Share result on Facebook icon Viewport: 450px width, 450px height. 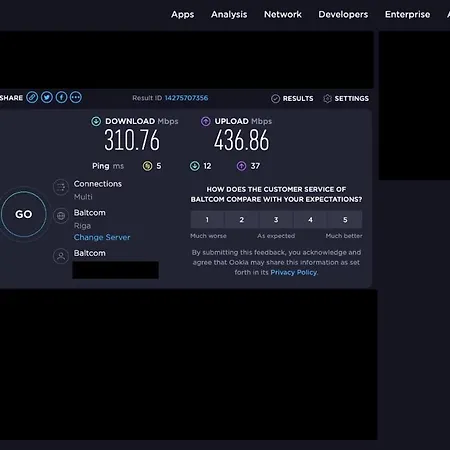(61, 97)
